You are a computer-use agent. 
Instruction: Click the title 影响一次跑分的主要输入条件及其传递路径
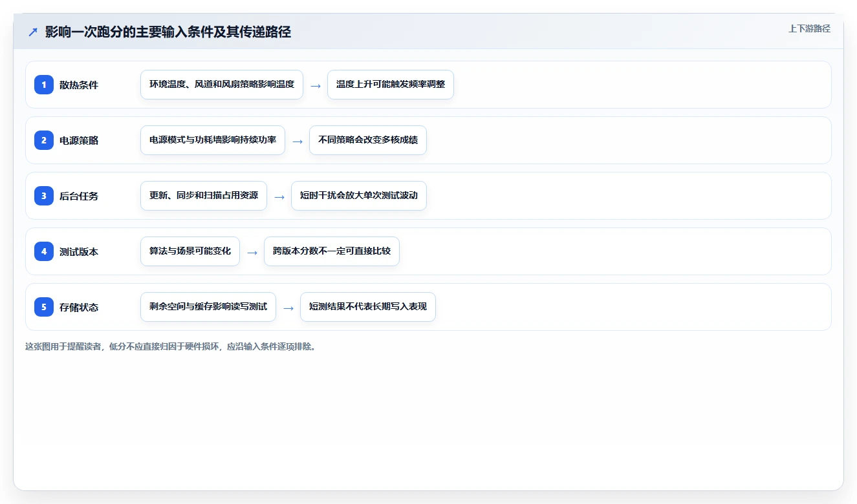tap(168, 32)
